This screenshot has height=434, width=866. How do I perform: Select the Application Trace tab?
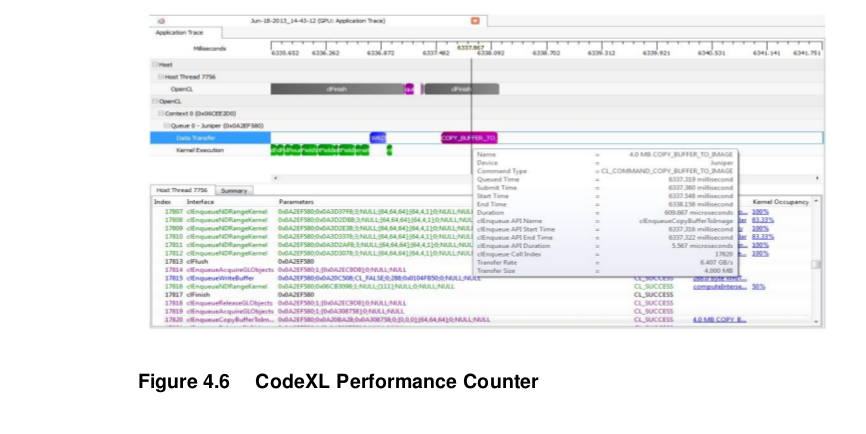pos(179,33)
